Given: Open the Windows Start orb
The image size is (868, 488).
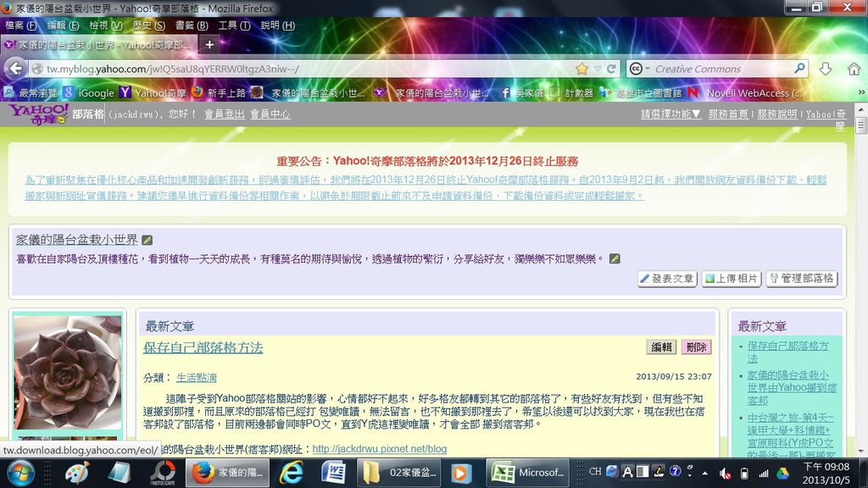Looking at the screenshot, I should coord(20,473).
